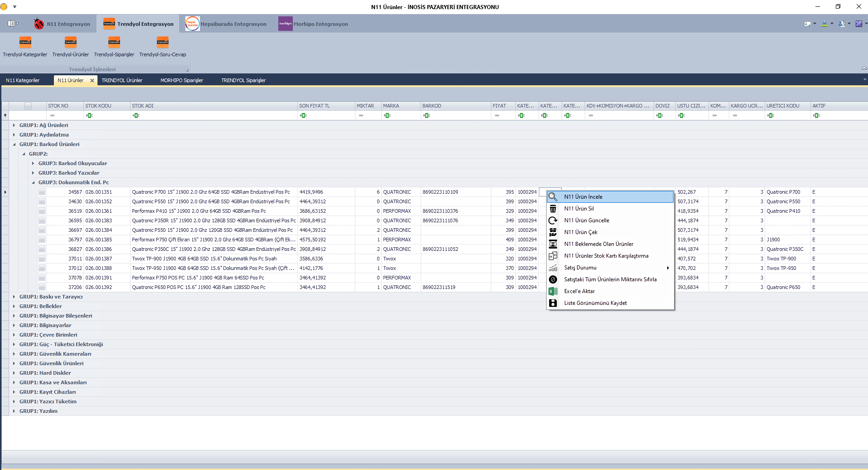Choose N11 Ürünler Stok Kartı Karşılaştırma menu entry
The width and height of the screenshot is (868, 470).
610,256
